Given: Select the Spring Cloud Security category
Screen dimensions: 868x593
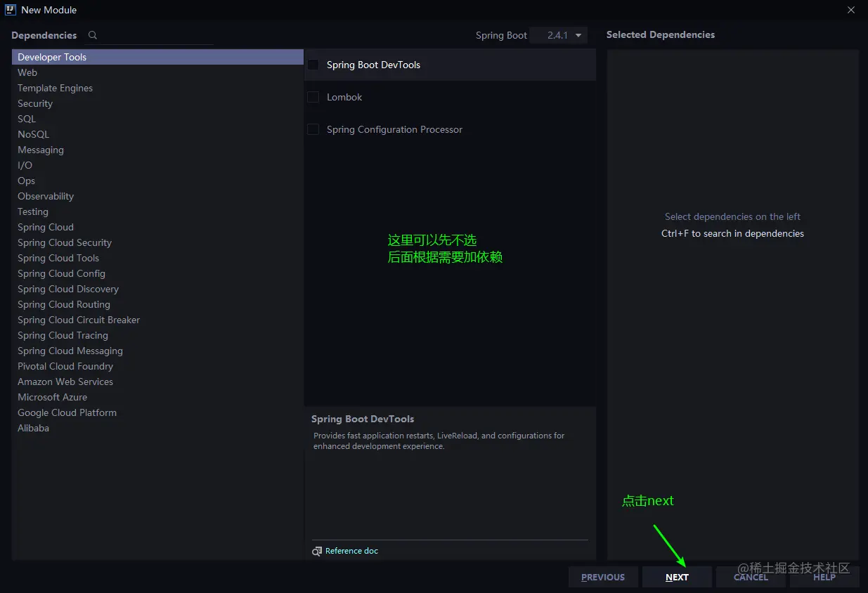Looking at the screenshot, I should (157, 242).
